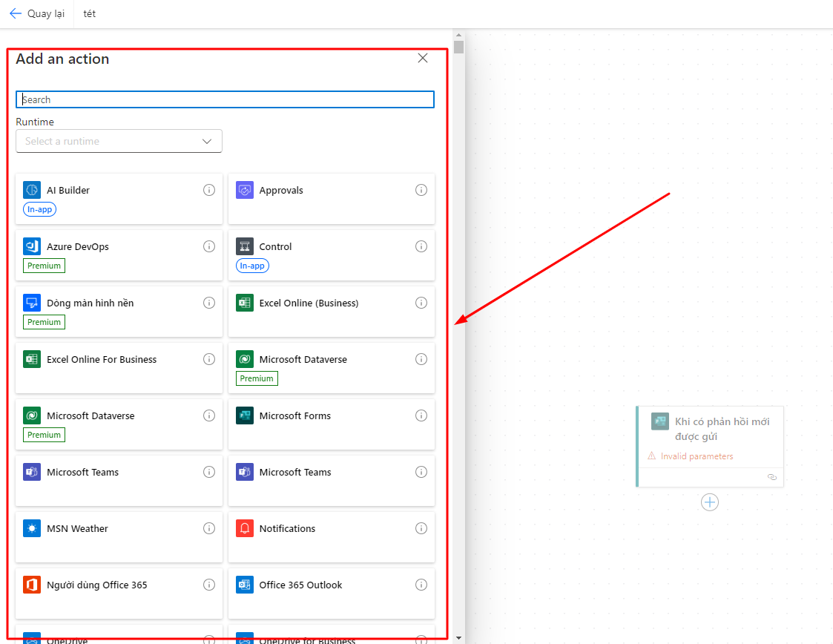Show info for Approvals connector

click(421, 190)
